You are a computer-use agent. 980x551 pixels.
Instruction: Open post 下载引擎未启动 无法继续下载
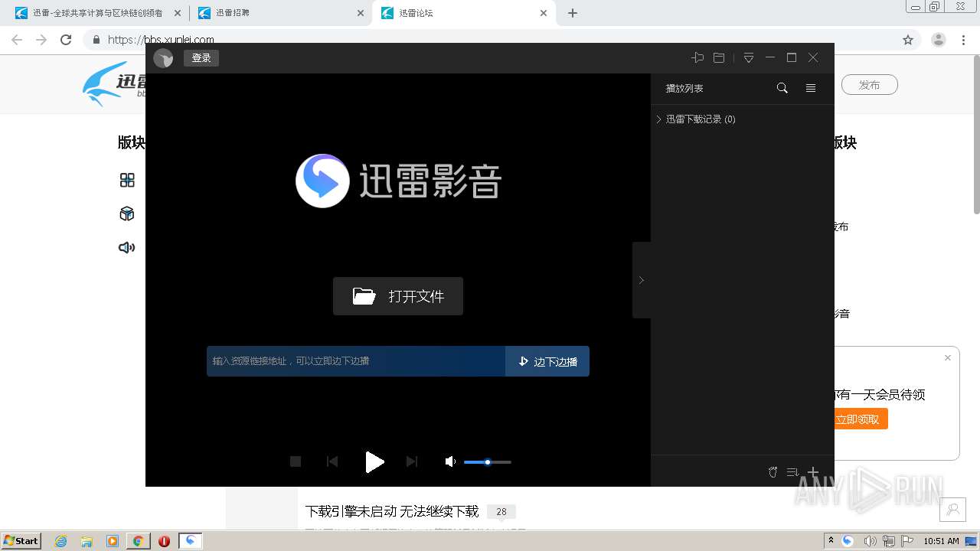coord(392,511)
